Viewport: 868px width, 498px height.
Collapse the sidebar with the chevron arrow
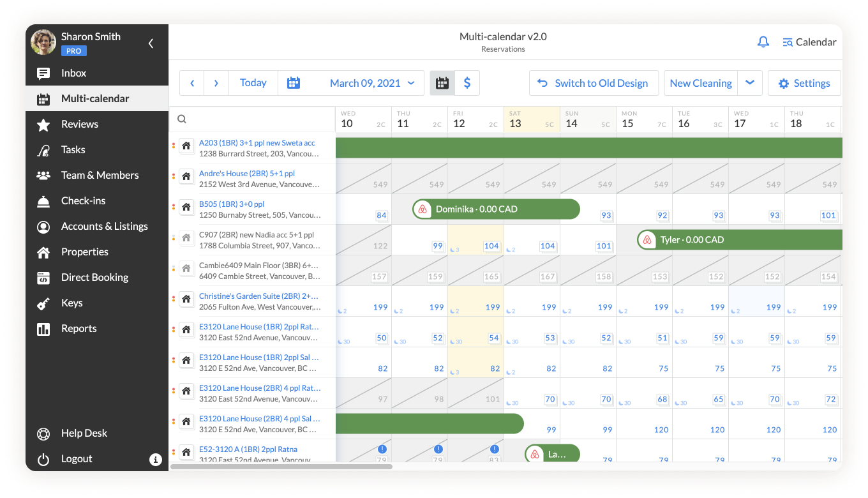click(151, 43)
